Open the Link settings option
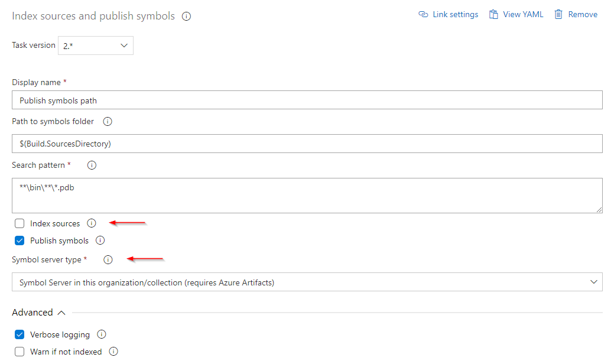611x364 pixels. pyautogui.click(x=448, y=14)
